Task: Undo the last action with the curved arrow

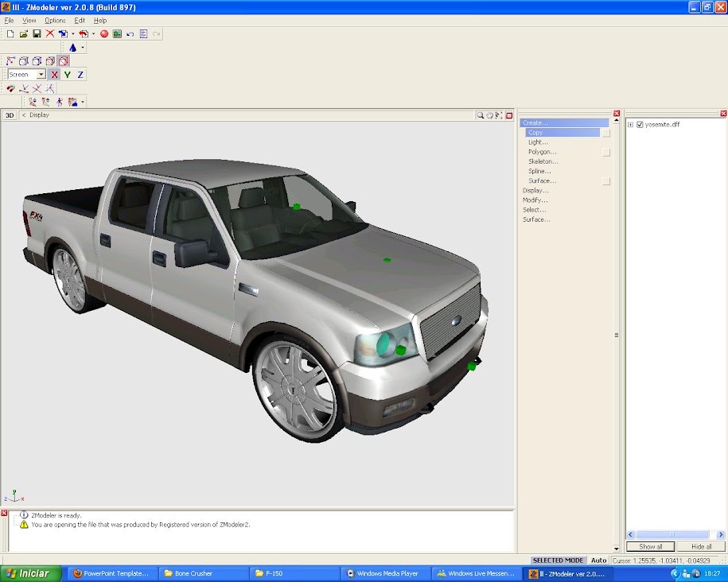Action: pos(130,34)
